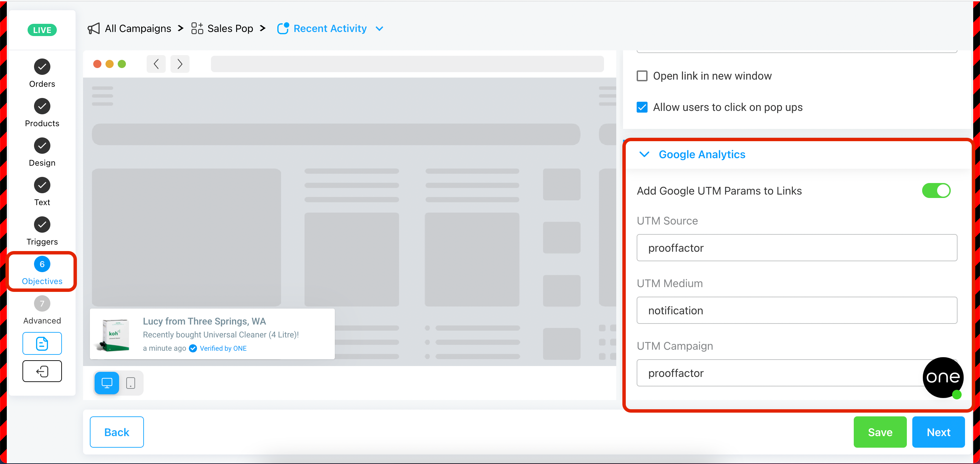The image size is (980, 464).
Task: Click the Verified by ONE badge icon
Action: [193, 348]
